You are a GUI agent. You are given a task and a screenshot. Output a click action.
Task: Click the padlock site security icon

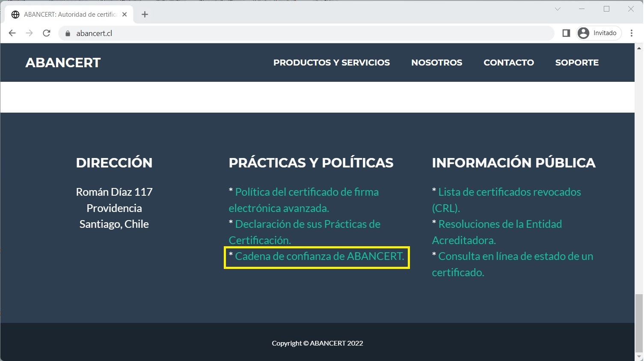click(x=68, y=33)
